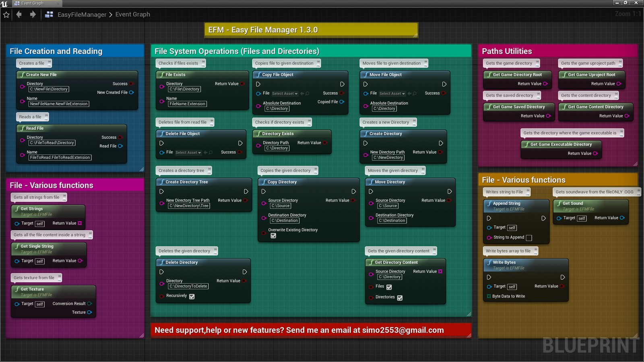Click the Unreal Engine logo in the top-left corner

tap(4, 3)
